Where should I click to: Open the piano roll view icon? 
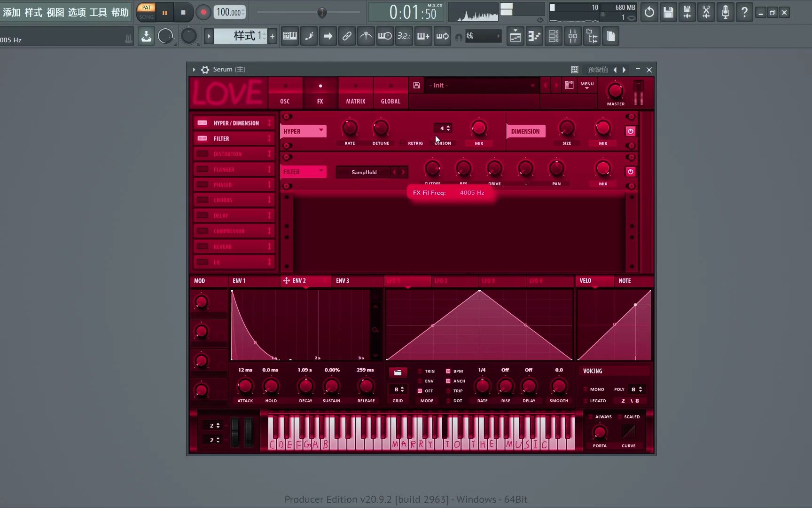coord(534,36)
